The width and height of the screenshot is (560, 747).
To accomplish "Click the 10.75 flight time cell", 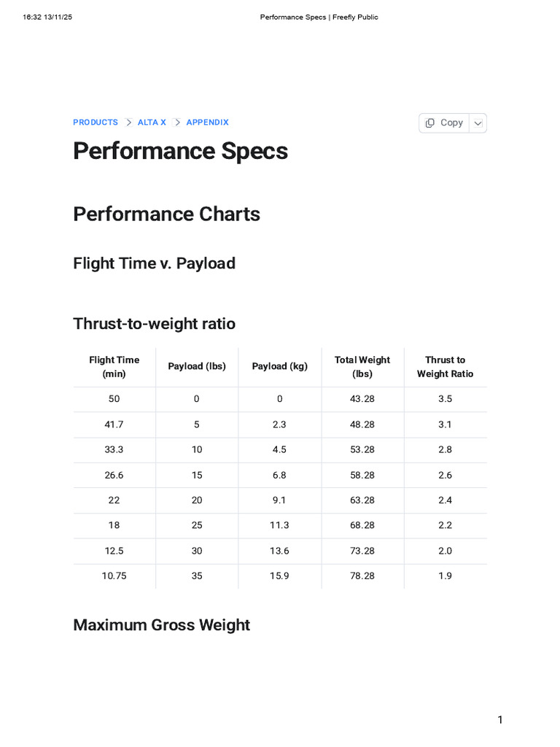I will click(114, 576).
